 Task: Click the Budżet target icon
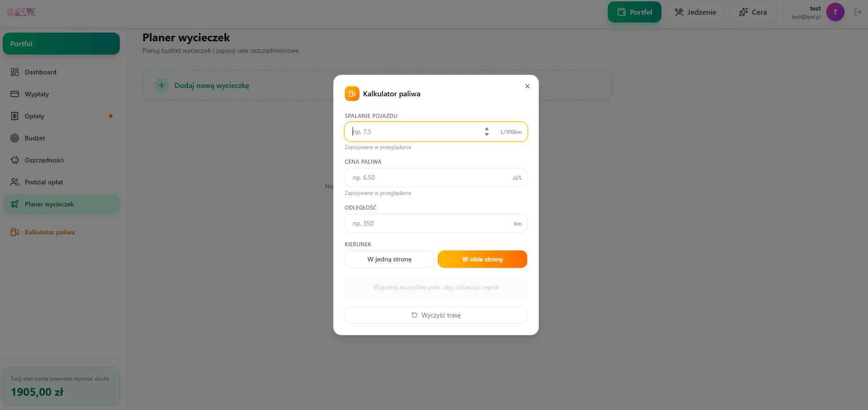coord(15,138)
